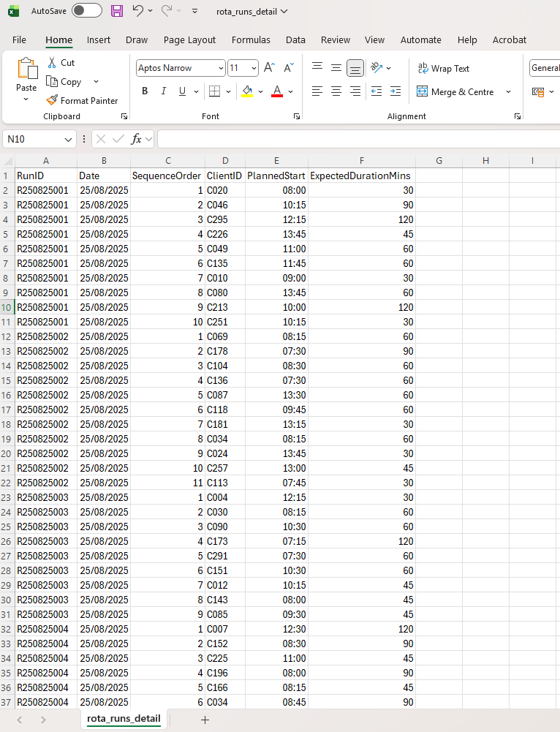560x732 pixels.
Task: Switch to the Insert tab
Action: point(99,40)
